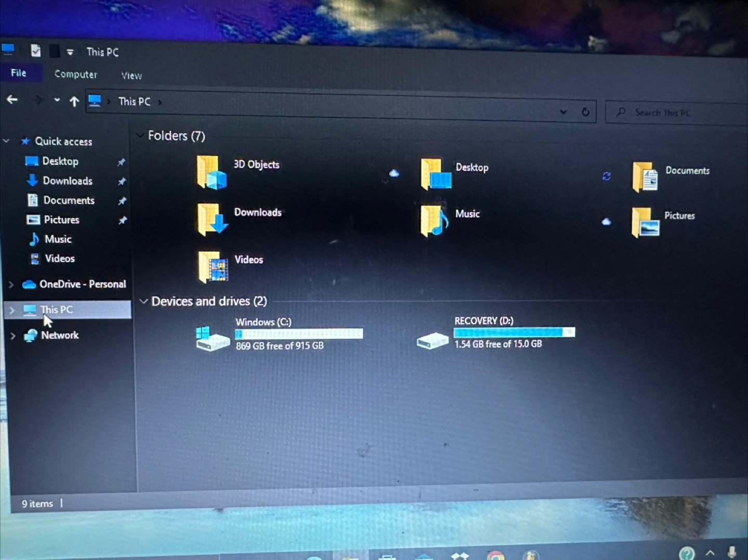The image size is (748, 560).
Task: Click the Search This PC input field
Action: click(676, 113)
